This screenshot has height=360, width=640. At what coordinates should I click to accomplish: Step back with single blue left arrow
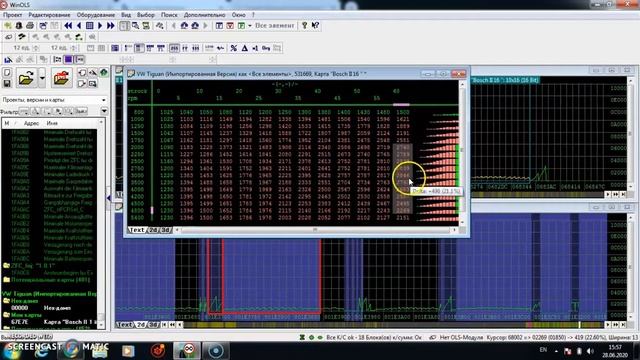tap(79, 26)
